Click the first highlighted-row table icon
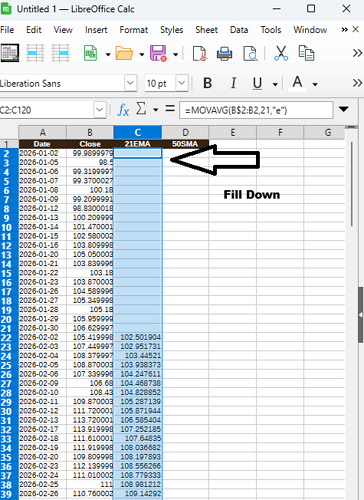 point(35,53)
